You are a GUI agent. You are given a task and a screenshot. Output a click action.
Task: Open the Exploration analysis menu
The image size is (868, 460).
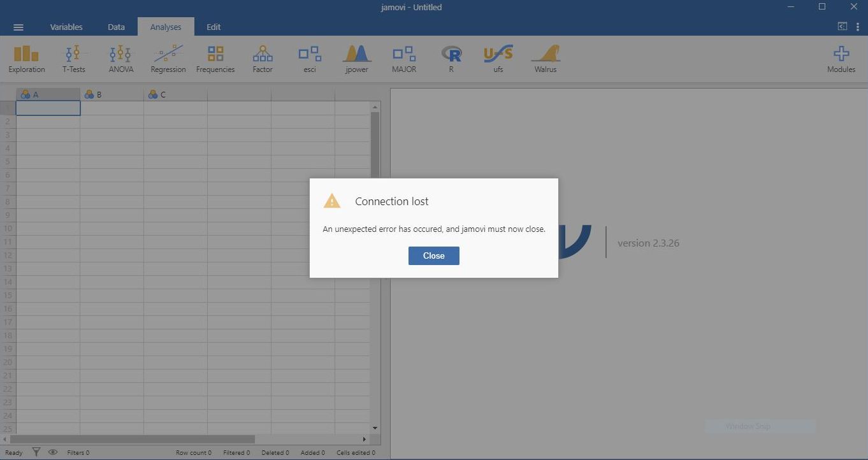point(27,59)
